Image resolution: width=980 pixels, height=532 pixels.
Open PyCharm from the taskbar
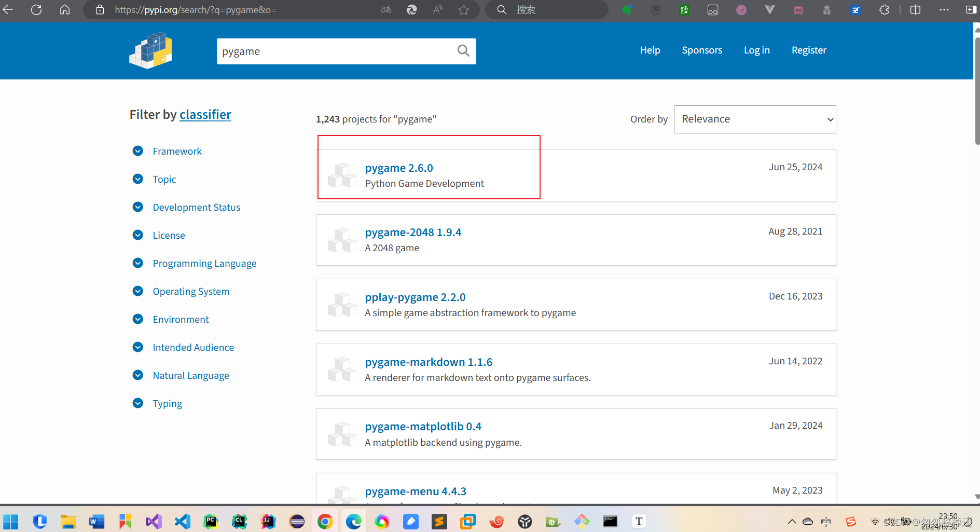[211, 521]
